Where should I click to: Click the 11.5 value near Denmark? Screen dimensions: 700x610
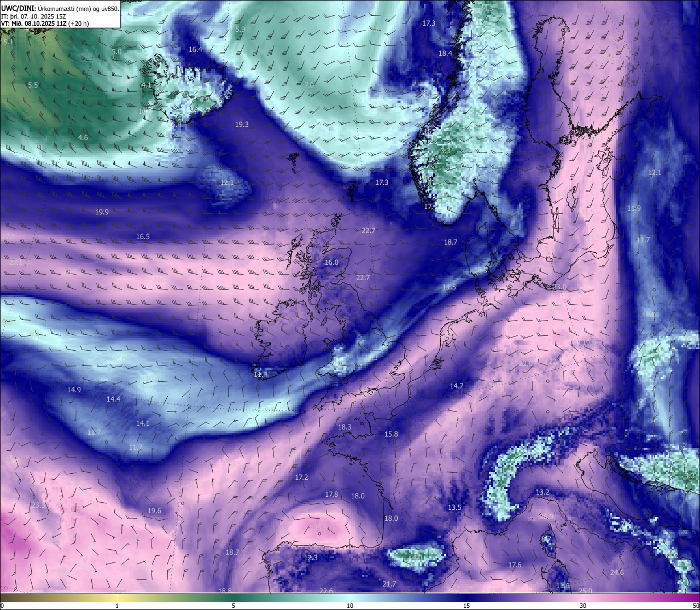[x=449, y=287]
